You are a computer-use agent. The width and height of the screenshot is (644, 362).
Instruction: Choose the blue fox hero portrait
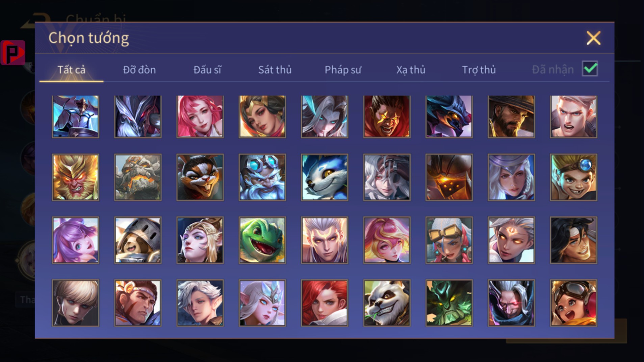[325, 177]
